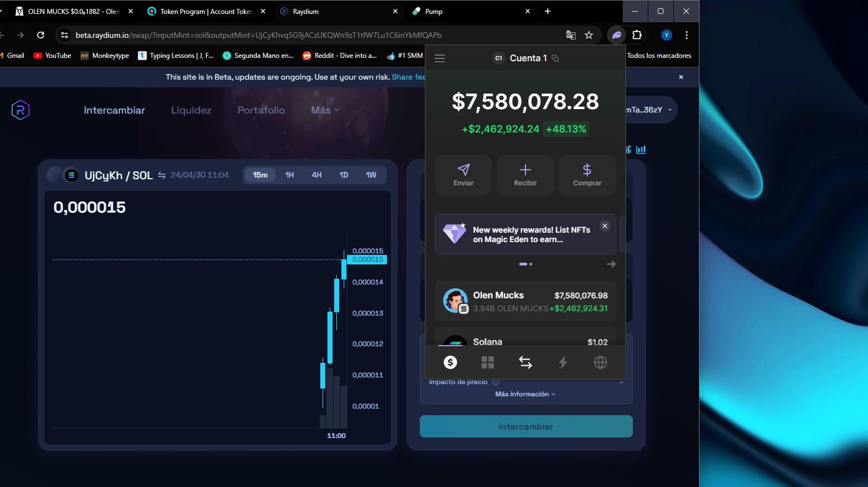Screen dimensions: 868x487
Task: Switch to the Pump browser tab
Action: point(472,11)
